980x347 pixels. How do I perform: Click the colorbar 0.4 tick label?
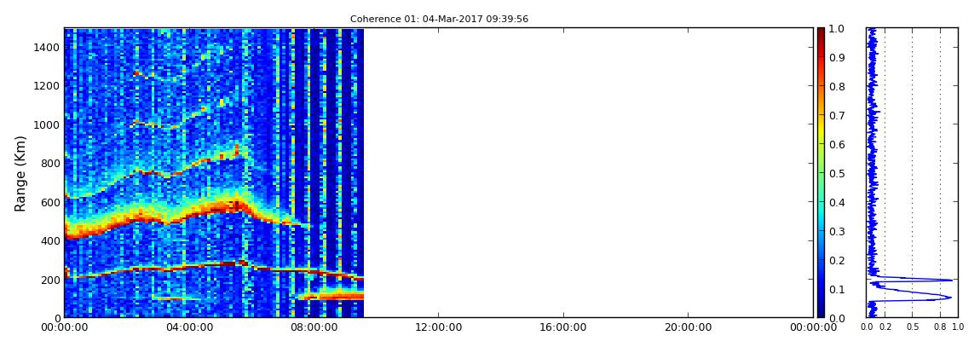pos(836,203)
